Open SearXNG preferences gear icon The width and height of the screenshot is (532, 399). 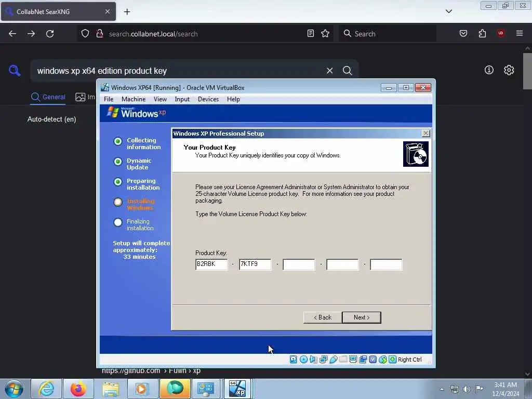(x=509, y=70)
